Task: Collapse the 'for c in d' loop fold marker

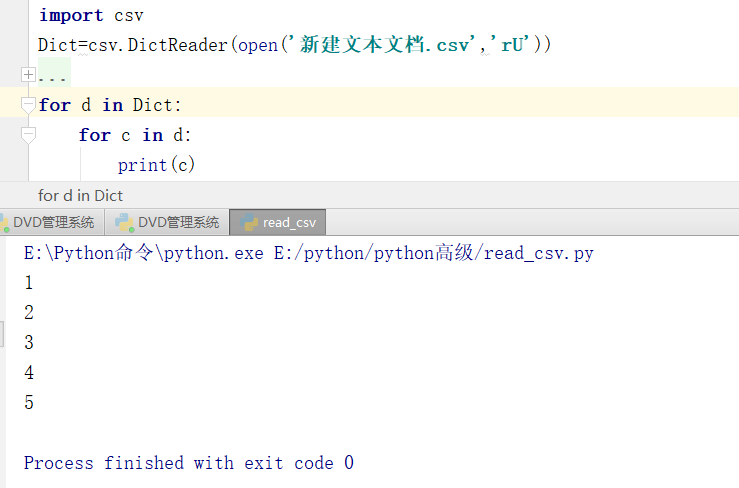Action: 28,135
